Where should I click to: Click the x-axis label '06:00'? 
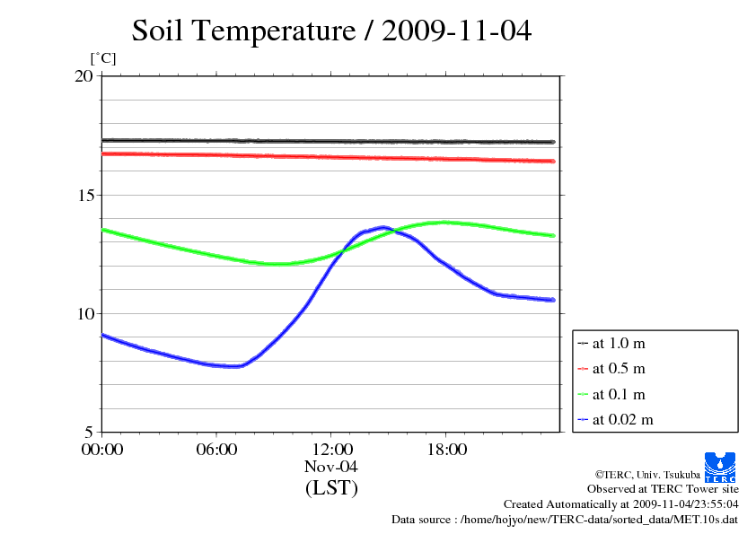coord(216,450)
